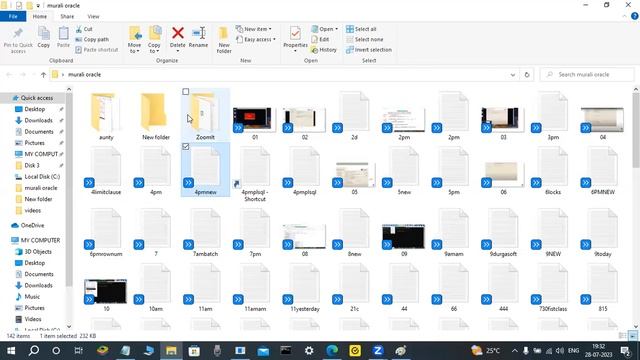Click Invert selection
The width and height of the screenshot is (640, 360).
point(369,49)
